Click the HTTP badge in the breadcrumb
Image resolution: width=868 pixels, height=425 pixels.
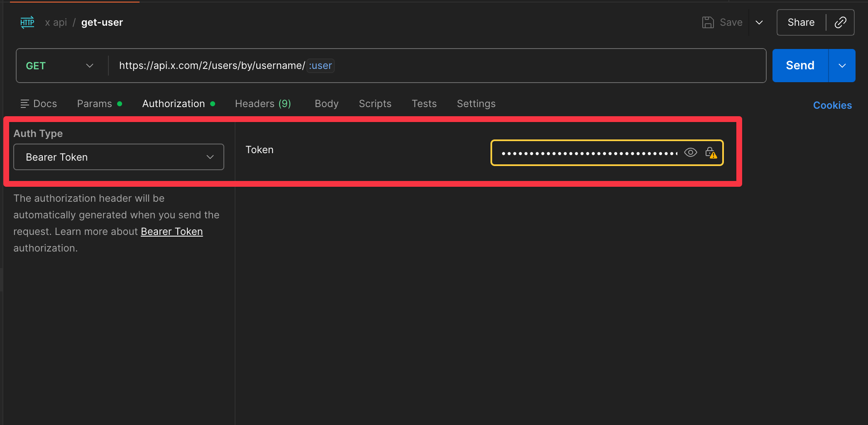(27, 22)
